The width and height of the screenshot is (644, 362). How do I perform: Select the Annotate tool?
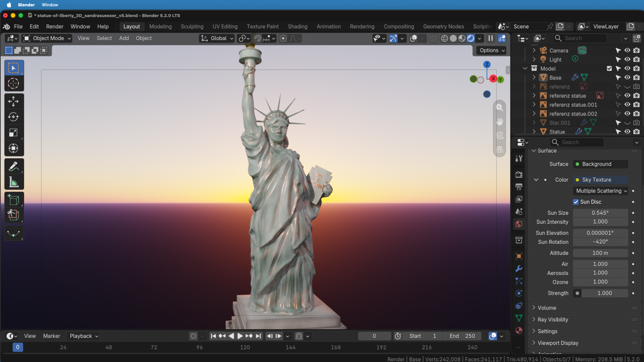tap(14, 166)
